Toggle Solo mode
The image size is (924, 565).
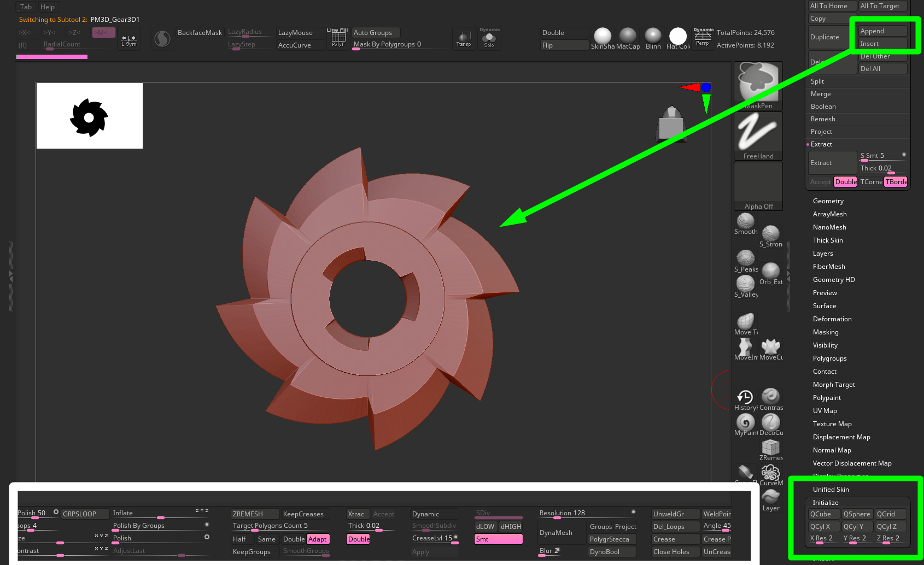489,38
